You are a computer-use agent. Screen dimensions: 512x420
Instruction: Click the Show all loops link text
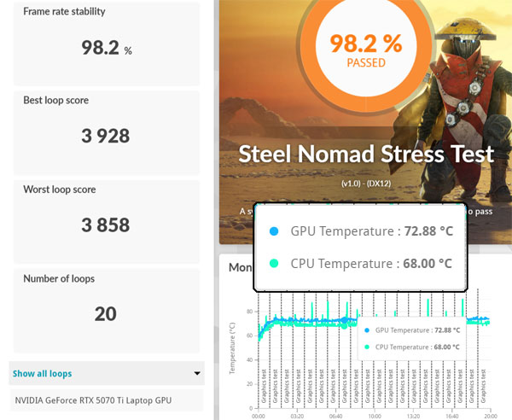[x=42, y=374]
